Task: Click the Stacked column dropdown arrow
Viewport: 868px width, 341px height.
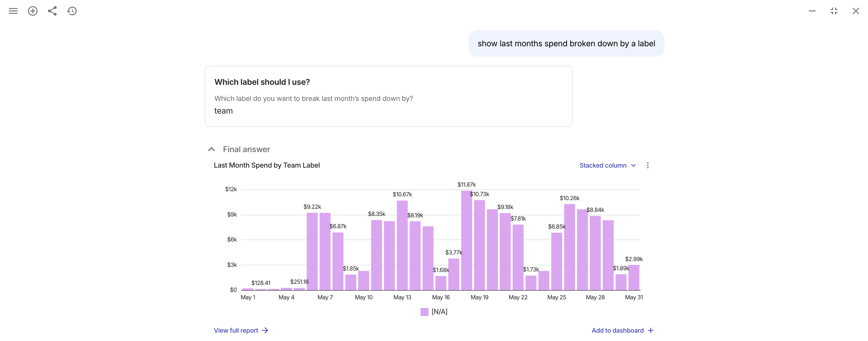Action: coord(633,165)
